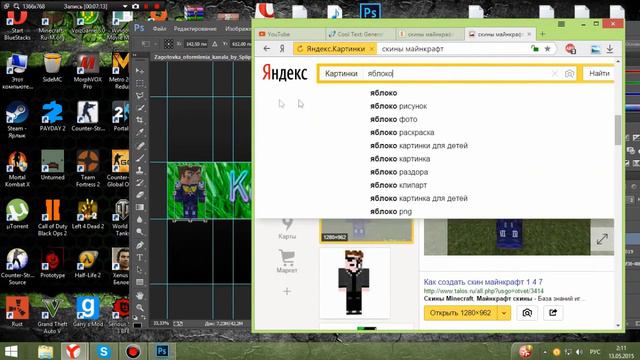Select the History Brush tool in Photoshop
Screen dimensions: 640x360
140,182
